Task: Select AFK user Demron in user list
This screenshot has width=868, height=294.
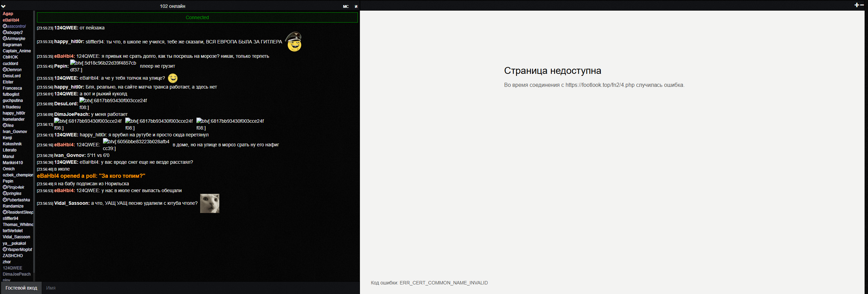Action: tap(12, 70)
